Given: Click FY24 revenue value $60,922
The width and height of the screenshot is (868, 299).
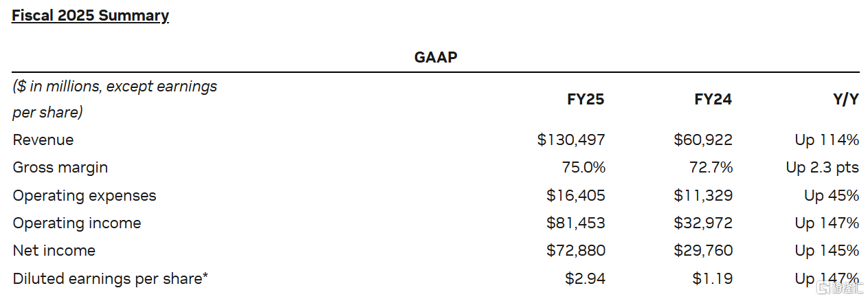Looking at the screenshot, I should [x=703, y=140].
